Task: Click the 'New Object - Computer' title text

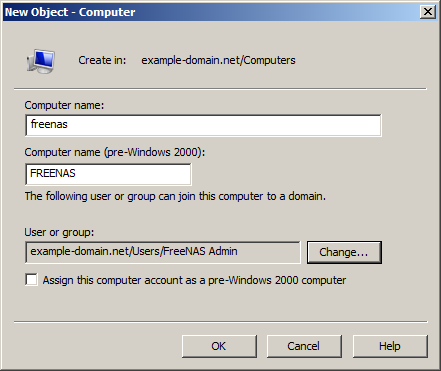Action: [70, 12]
